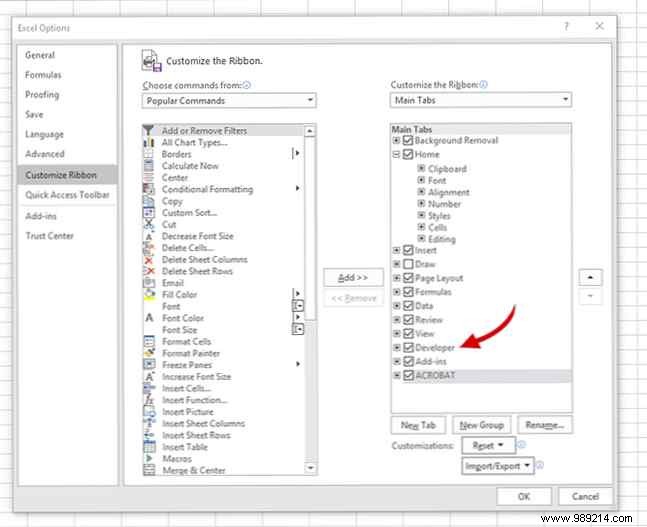
Task: Select the Styles group under Home
Action: pyautogui.click(x=439, y=215)
